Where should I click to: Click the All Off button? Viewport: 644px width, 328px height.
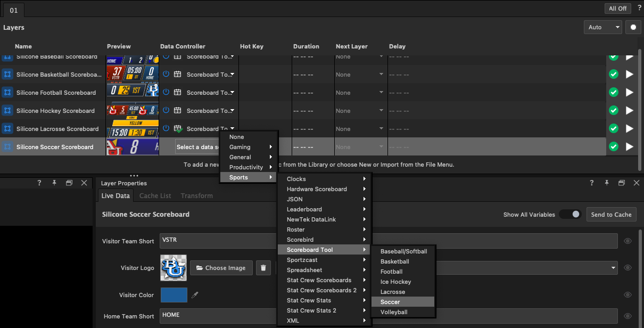618,9
